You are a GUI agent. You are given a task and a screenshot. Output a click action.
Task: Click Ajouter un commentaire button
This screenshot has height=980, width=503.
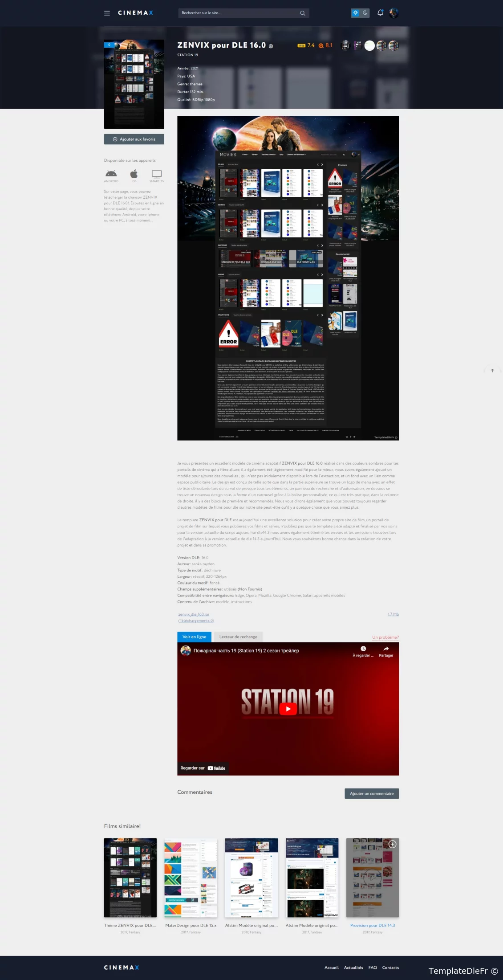372,793
